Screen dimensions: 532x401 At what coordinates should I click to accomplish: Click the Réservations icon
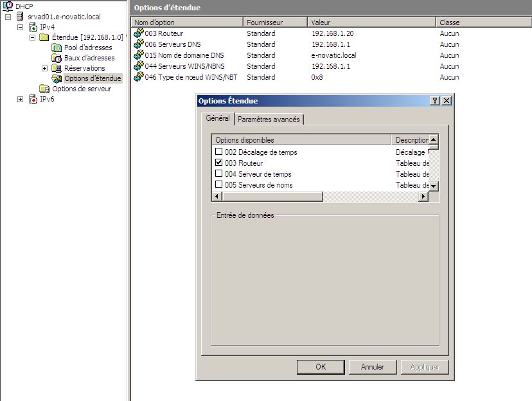click(x=57, y=68)
